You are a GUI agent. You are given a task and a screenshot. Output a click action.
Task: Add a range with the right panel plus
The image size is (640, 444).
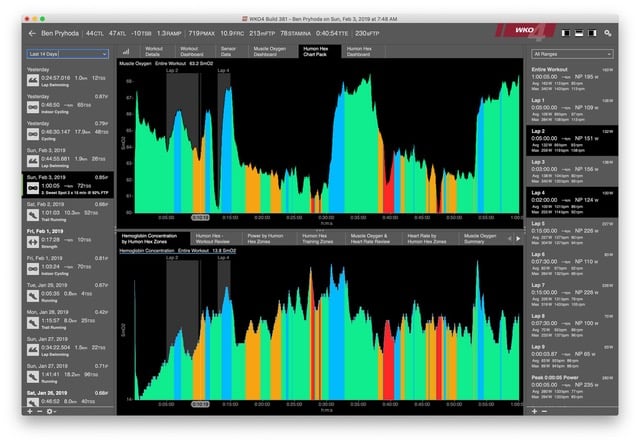pyautogui.click(x=534, y=411)
